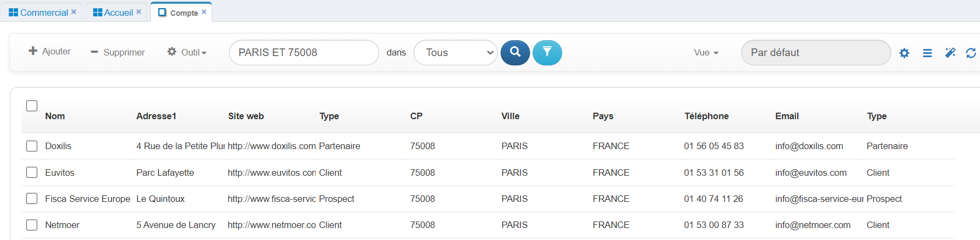Toggle the select-all header checkbox
Screen dimensions: 980x240
pos(32,106)
